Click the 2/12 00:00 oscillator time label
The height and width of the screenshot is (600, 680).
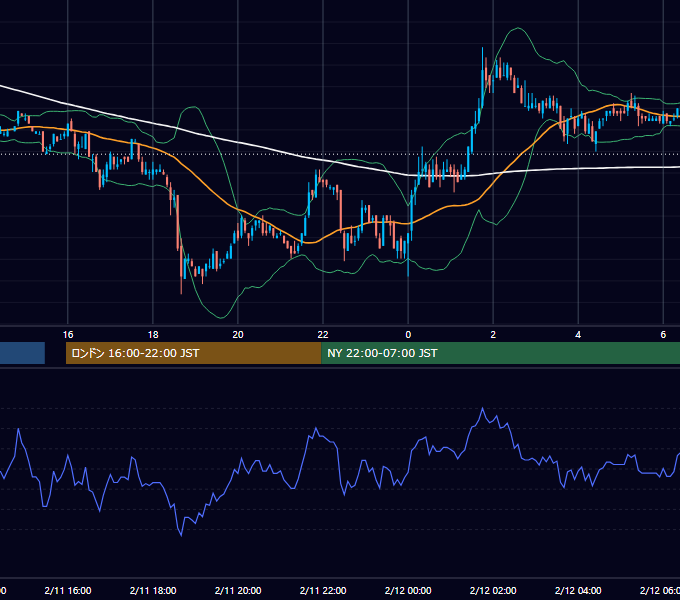(408, 590)
